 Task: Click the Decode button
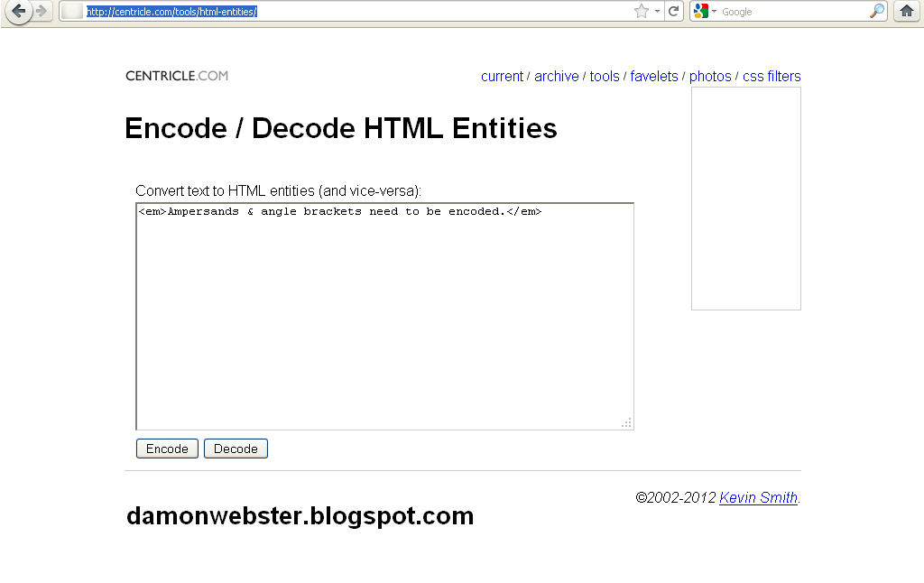(236, 448)
